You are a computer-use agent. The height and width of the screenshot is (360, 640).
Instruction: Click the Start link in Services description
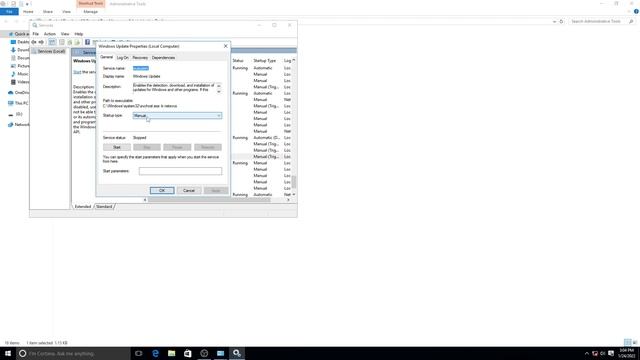coord(77,72)
